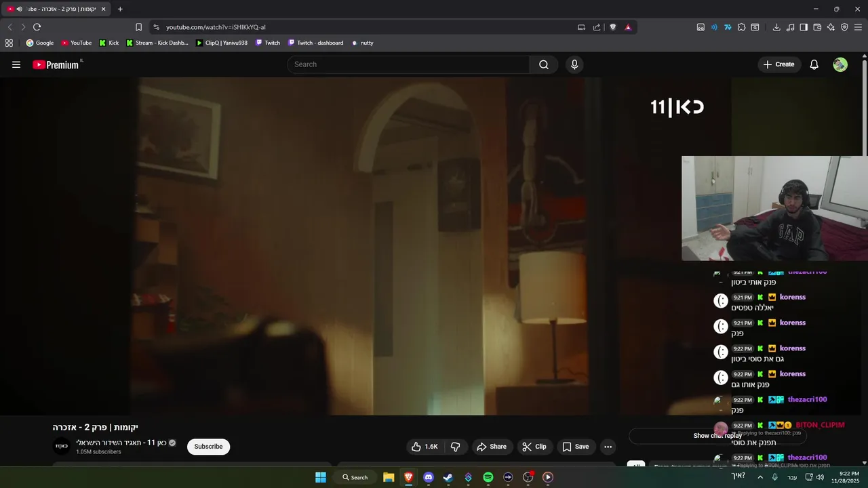
Task: Focus the YouTube Search input field
Action: [408, 64]
